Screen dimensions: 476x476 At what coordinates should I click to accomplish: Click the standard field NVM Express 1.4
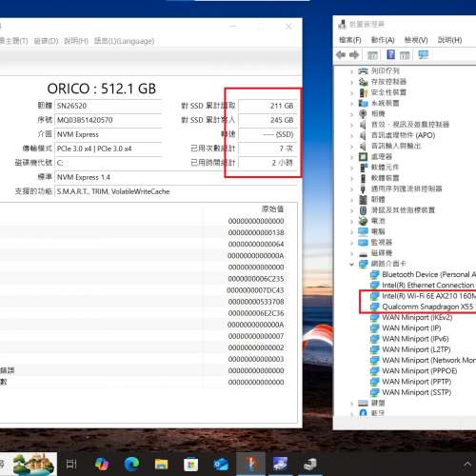pos(176,177)
